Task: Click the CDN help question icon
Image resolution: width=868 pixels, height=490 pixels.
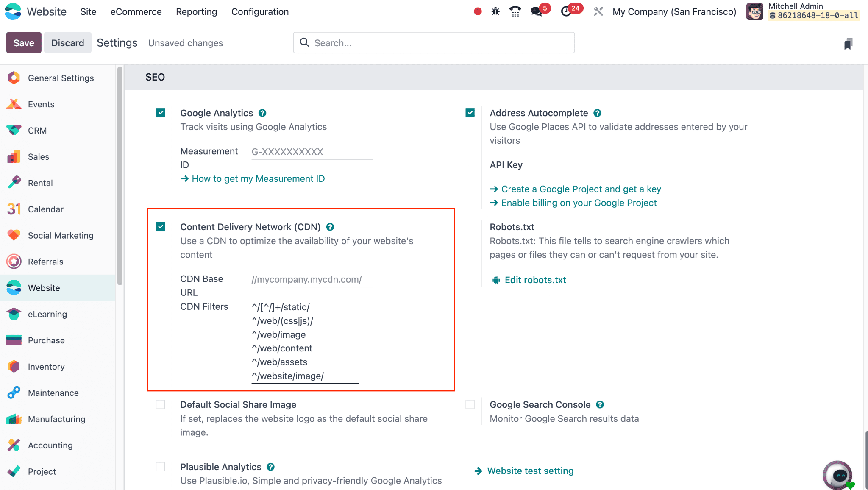Action: [x=330, y=227]
